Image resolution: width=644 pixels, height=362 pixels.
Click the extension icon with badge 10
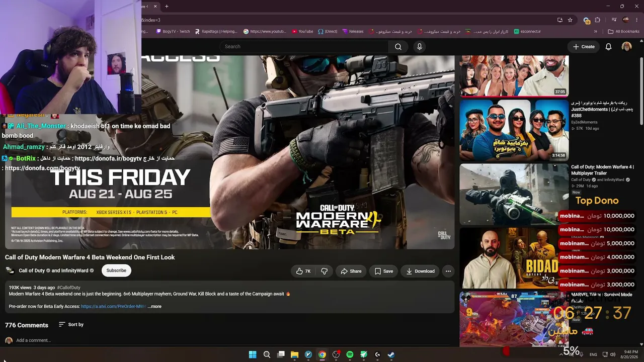click(x=586, y=20)
